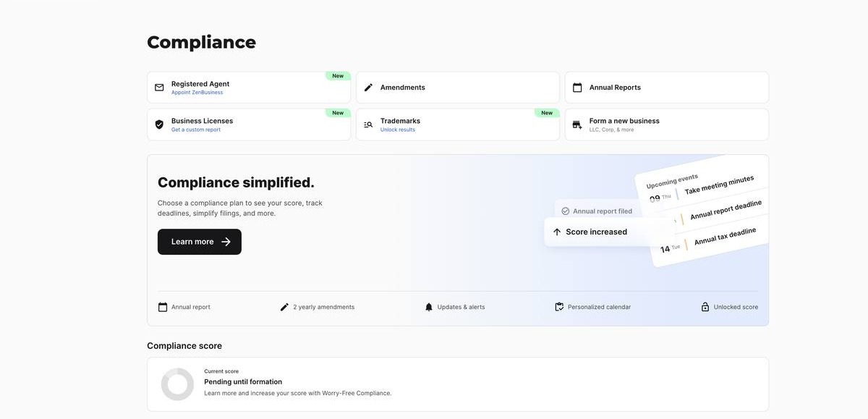Click the New badge on Business Licenses card

[338, 113]
